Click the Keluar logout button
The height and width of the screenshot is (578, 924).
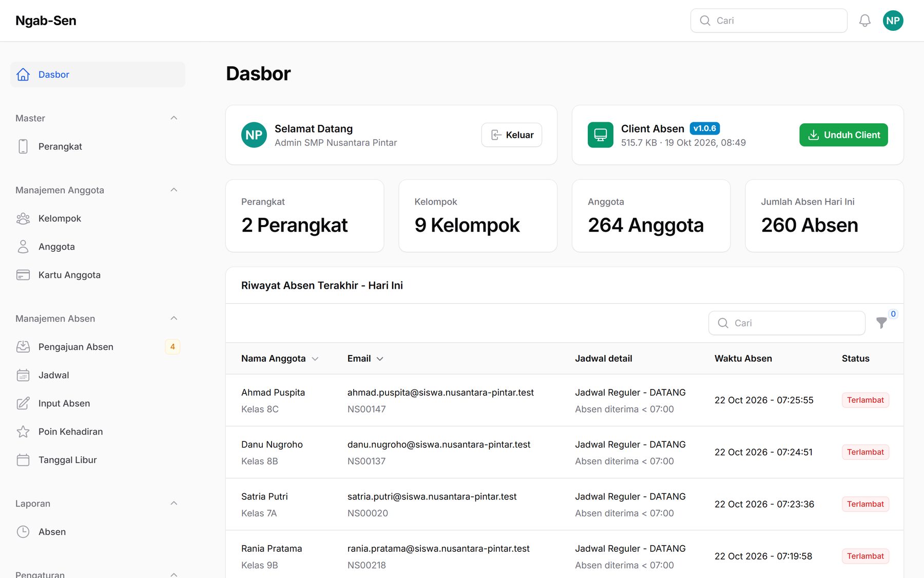[511, 135]
